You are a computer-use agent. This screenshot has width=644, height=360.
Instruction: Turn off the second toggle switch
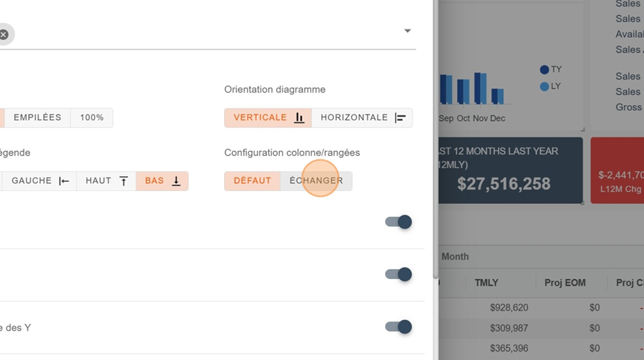point(399,274)
